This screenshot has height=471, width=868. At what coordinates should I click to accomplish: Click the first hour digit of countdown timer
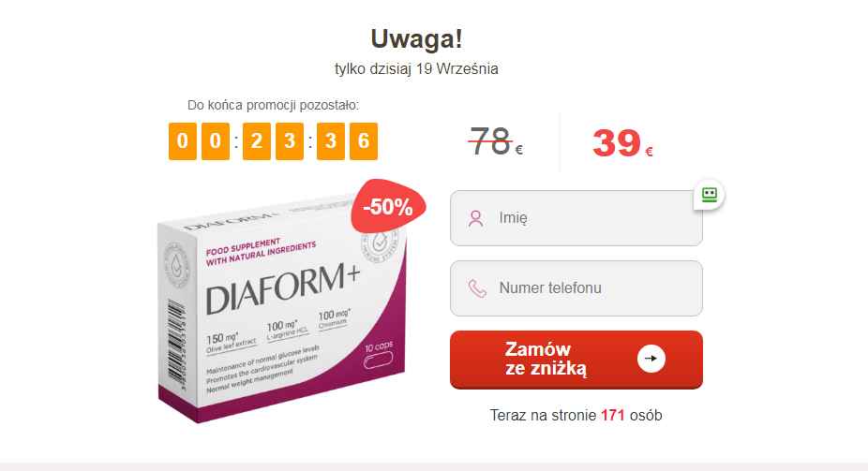pyautogui.click(x=183, y=141)
